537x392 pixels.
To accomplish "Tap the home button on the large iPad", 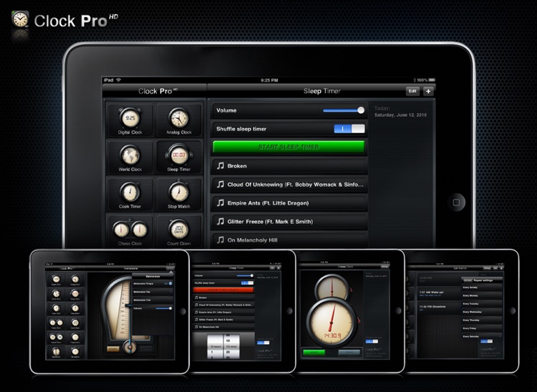I will (456, 202).
